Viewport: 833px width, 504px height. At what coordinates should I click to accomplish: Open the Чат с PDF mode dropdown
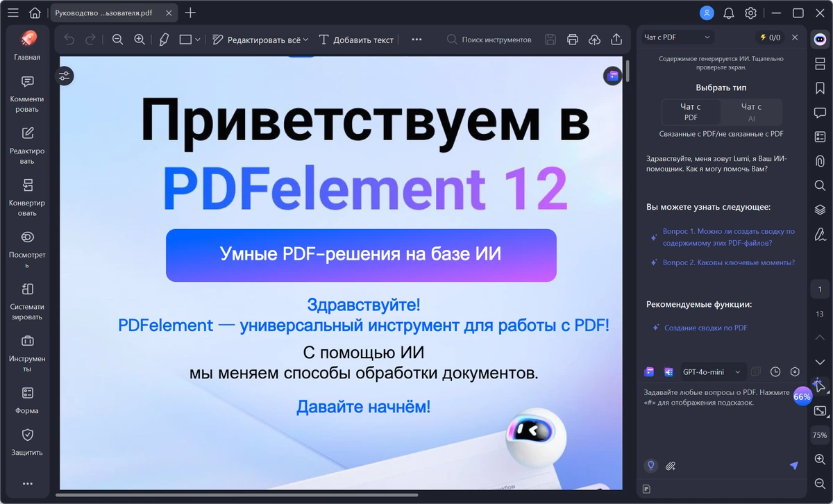678,37
